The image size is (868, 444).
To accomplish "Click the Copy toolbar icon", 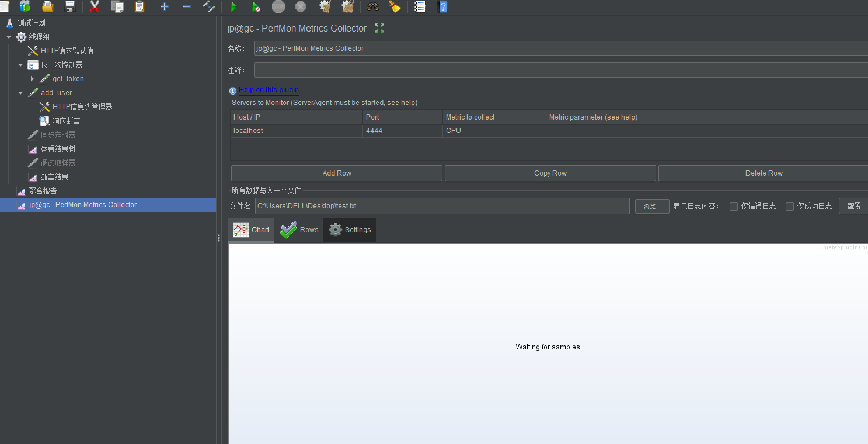I will pyautogui.click(x=117, y=6).
